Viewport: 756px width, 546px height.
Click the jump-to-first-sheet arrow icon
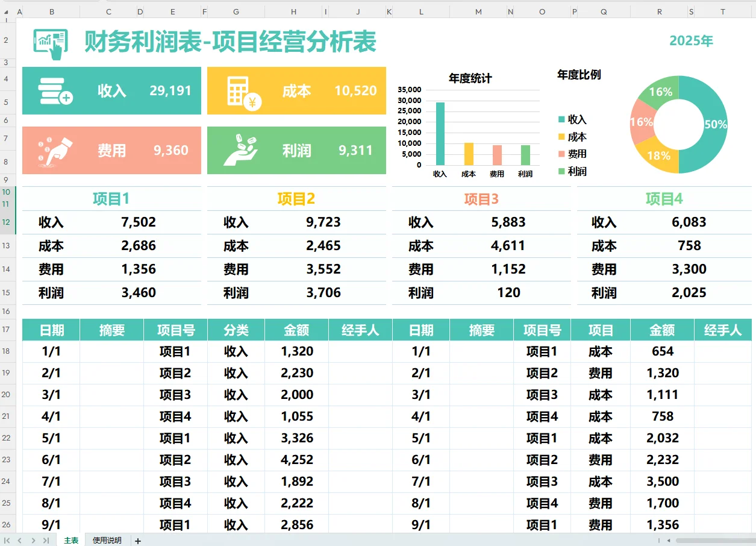(6, 541)
